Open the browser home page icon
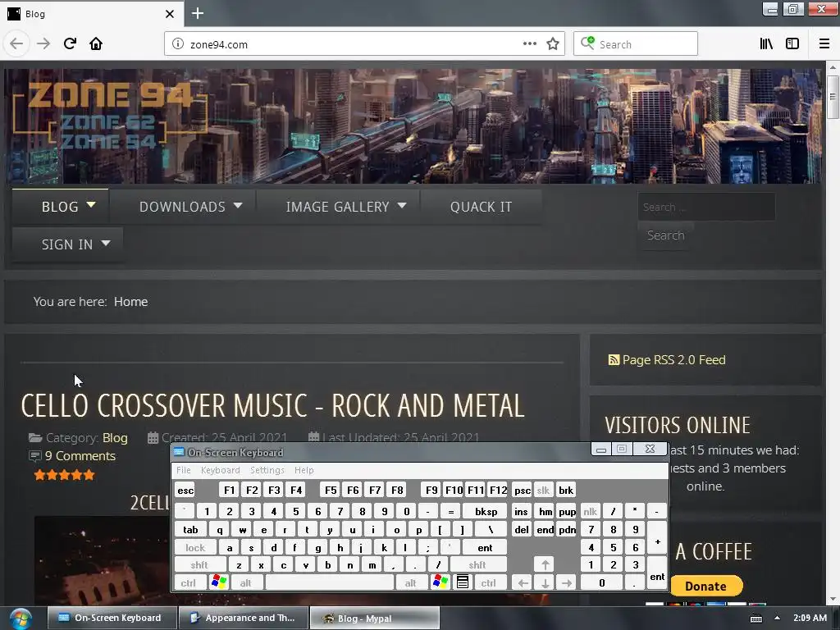Viewport: 840px width, 630px height. [x=96, y=44]
